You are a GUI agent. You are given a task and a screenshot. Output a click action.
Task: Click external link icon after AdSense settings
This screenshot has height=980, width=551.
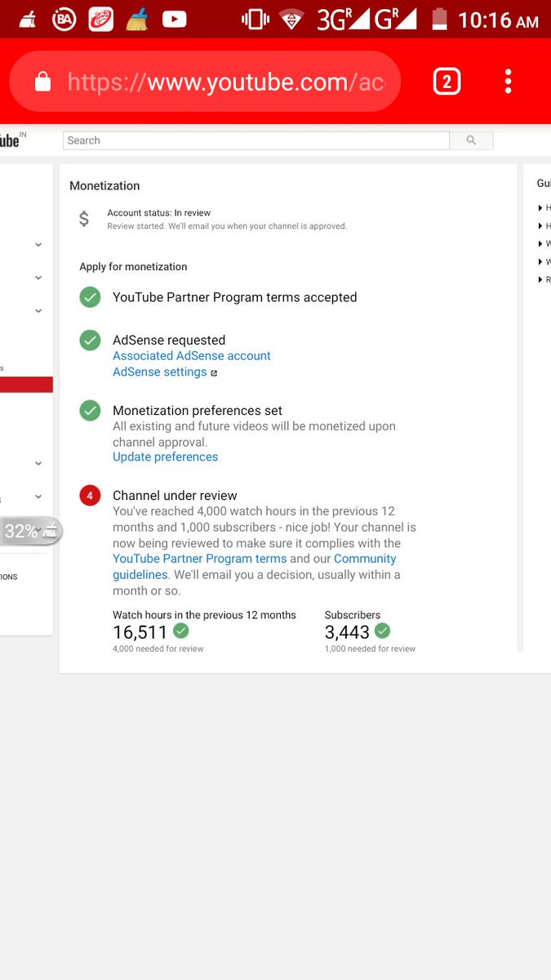(x=214, y=373)
